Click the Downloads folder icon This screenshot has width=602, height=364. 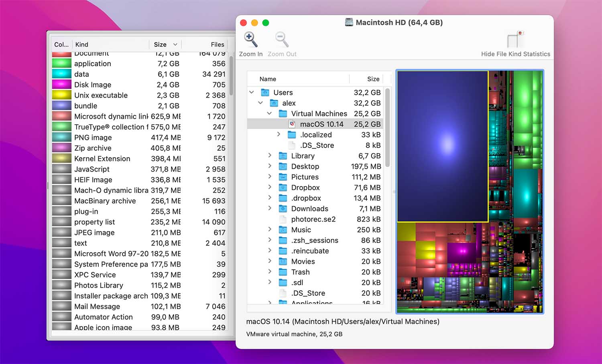click(283, 209)
